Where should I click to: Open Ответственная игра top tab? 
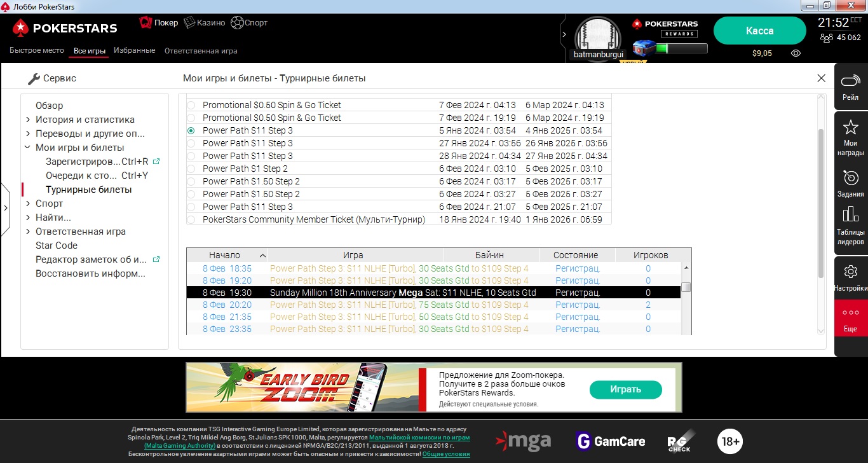(201, 51)
